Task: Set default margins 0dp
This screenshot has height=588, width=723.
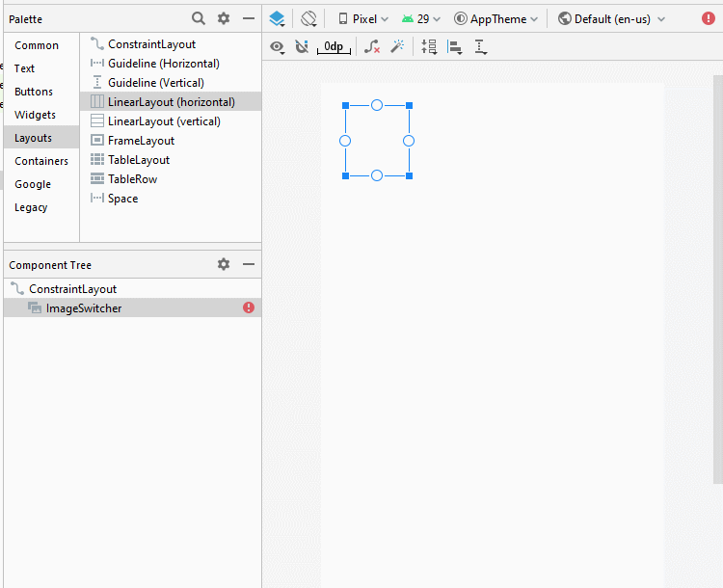Action: (334, 46)
